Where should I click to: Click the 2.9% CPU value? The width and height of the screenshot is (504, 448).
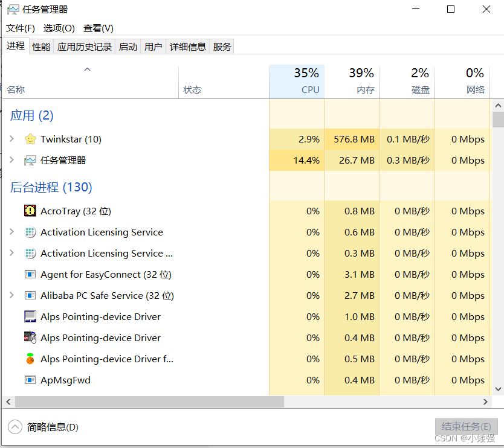(x=309, y=139)
